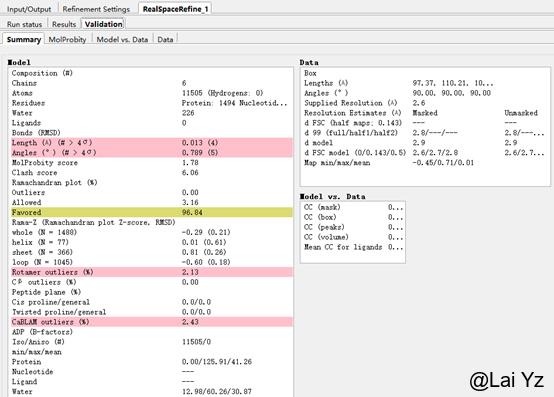Image resolution: width=554 pixels, height=397 pixels.
Task: Select the highlighted Length (Å) row
Action: point(152,143)
